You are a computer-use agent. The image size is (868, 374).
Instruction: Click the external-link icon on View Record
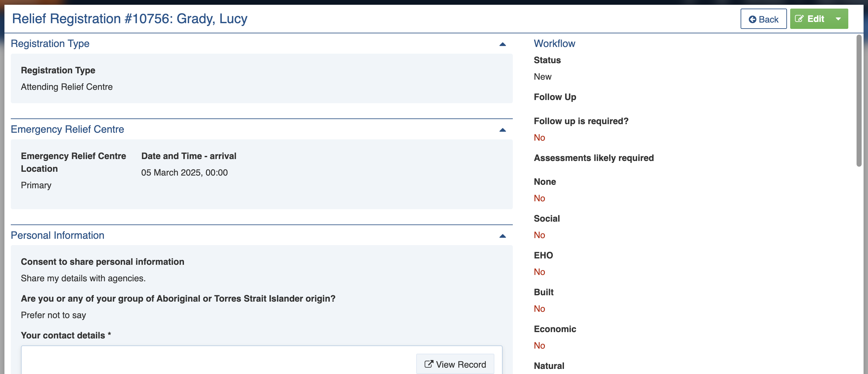[x=428, y=364]
